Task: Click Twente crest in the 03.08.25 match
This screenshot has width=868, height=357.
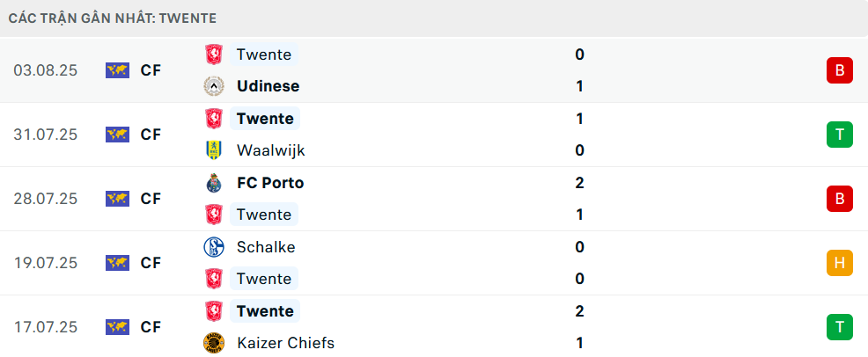Action: click(213, 55)
